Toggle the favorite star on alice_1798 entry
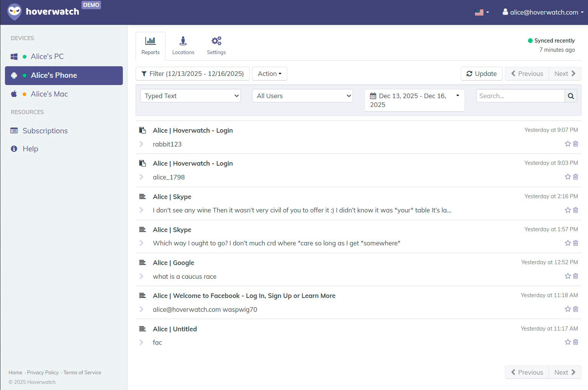 (567, 177)
